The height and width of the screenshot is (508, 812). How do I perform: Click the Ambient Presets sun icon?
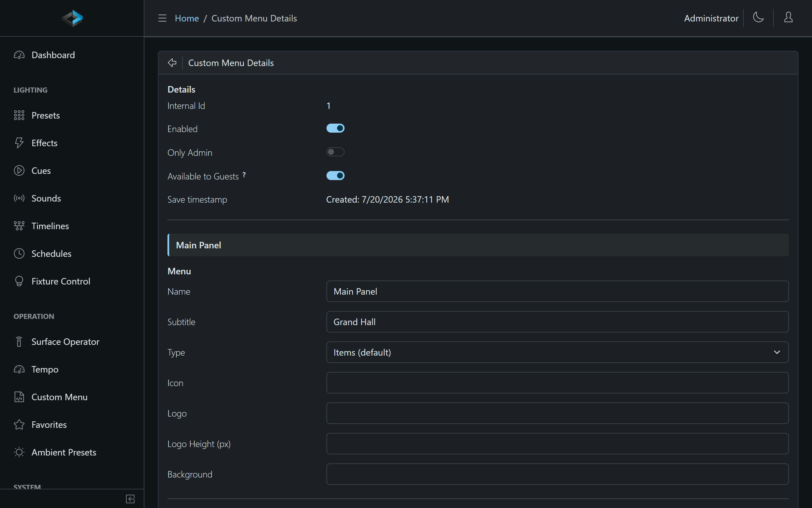pyautogui.click(x=19, y=452)
